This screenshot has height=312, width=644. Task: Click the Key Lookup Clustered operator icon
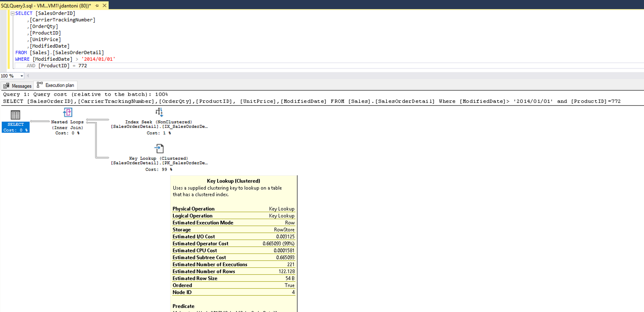pos(159,149)
